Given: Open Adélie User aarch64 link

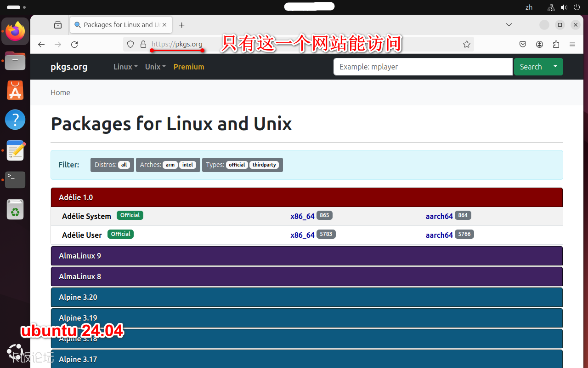Looking at the screenshot, I should pos(439,235).
